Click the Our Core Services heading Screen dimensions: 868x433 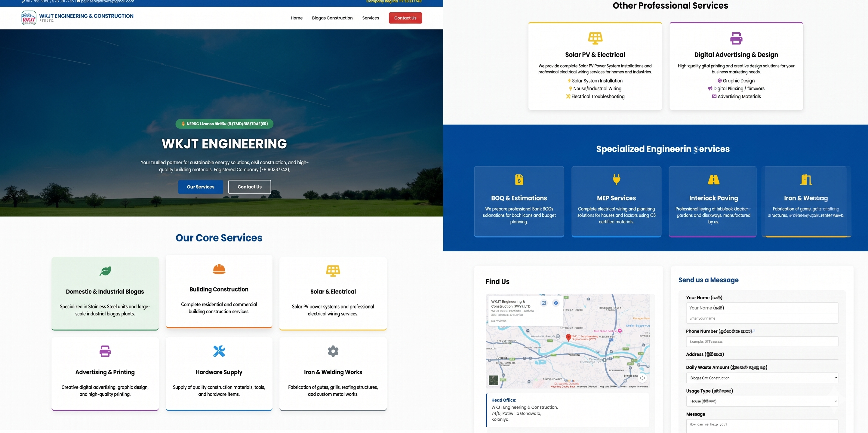click(219, 238)
